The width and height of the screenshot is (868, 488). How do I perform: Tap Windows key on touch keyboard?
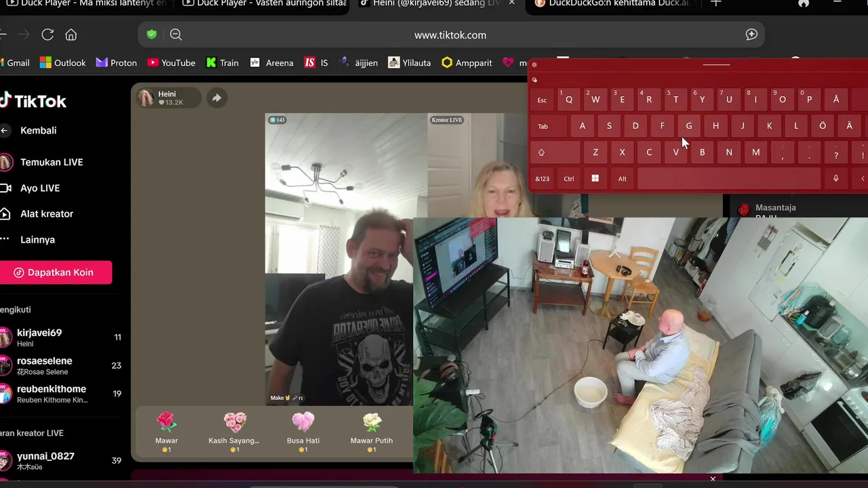(x=595, y=179)
